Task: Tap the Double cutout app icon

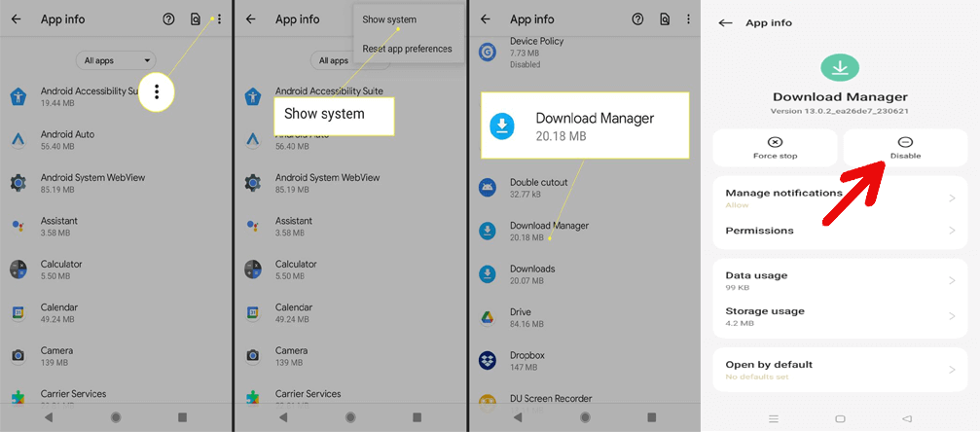Action: tap(487, 188)
